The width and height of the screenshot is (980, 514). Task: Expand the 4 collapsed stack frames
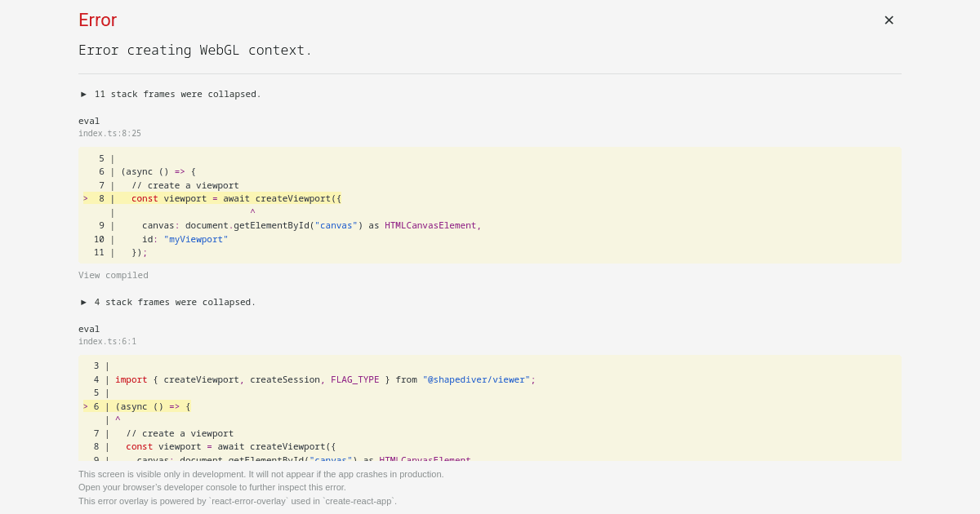pyautogui.click(x=167, y=302)
